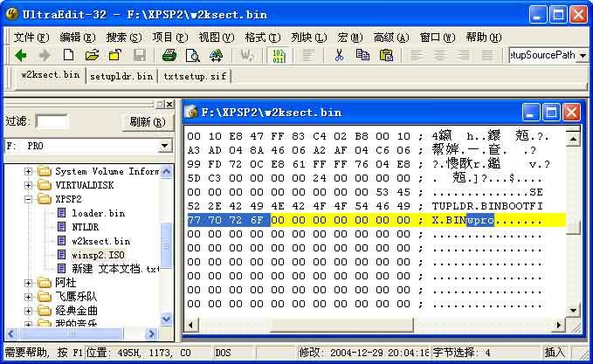Close the file tree panel

(x=169, y=104)
